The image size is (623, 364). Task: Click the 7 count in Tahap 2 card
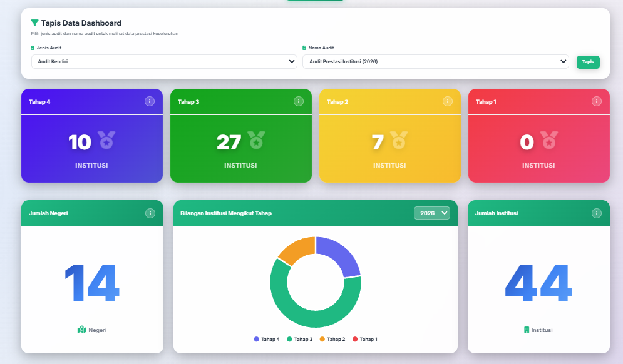point(378,142)
